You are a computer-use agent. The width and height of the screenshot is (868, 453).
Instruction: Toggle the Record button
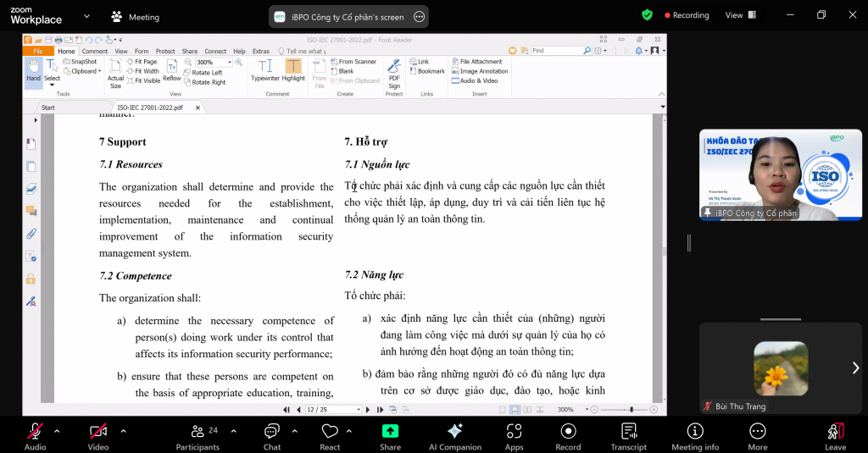pyautogui.click(x=568, y=435)
